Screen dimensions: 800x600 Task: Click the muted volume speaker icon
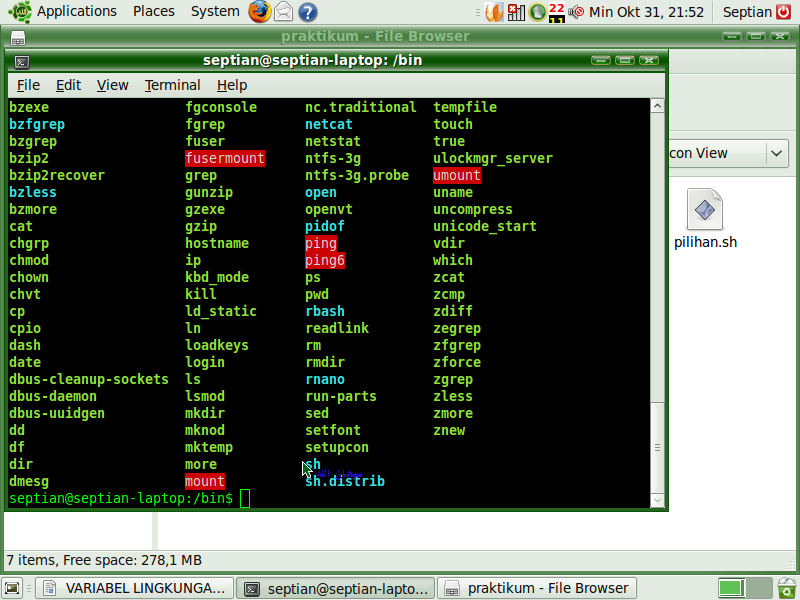[576, 12]
